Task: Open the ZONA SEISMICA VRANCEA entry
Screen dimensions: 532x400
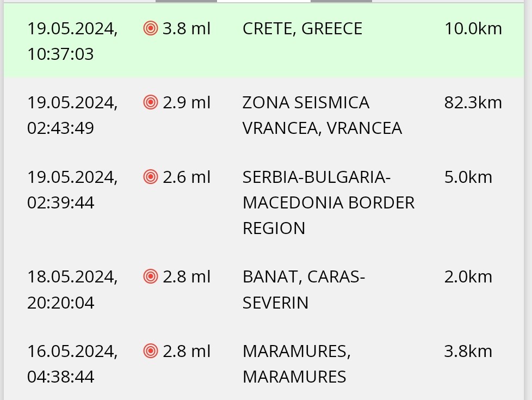Action: click(x=321, y=115)
